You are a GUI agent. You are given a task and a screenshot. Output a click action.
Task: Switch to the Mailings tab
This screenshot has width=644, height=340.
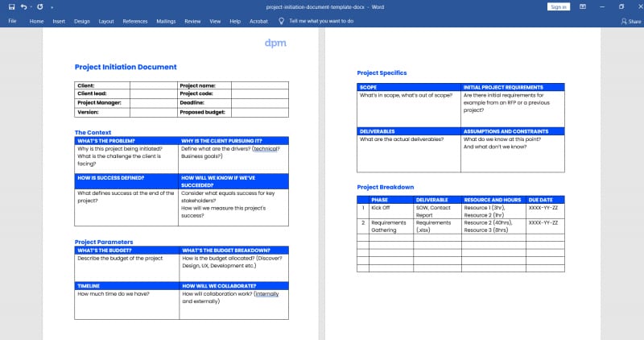click(x=166, y=21)
